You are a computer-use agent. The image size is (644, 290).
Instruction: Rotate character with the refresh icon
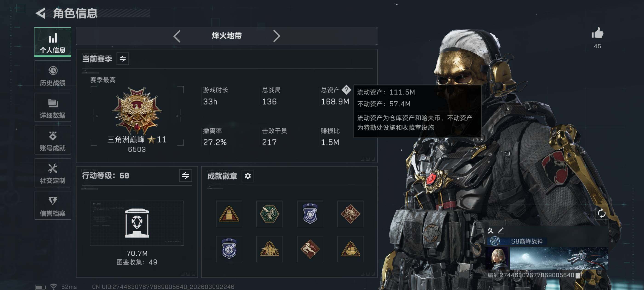coord(601,213)
